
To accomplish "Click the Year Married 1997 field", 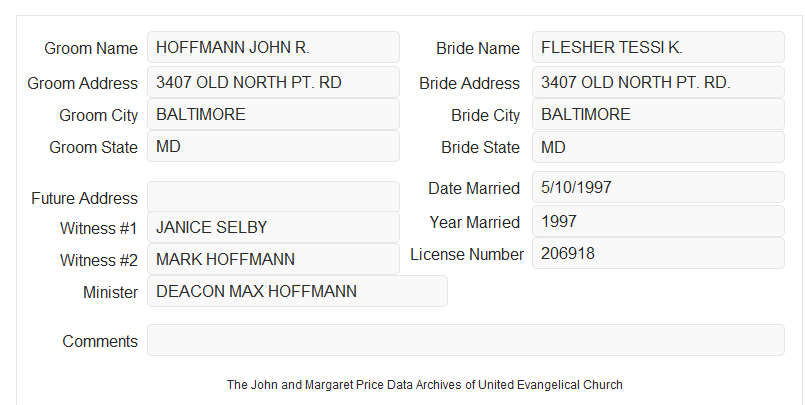I will (658, 221).
